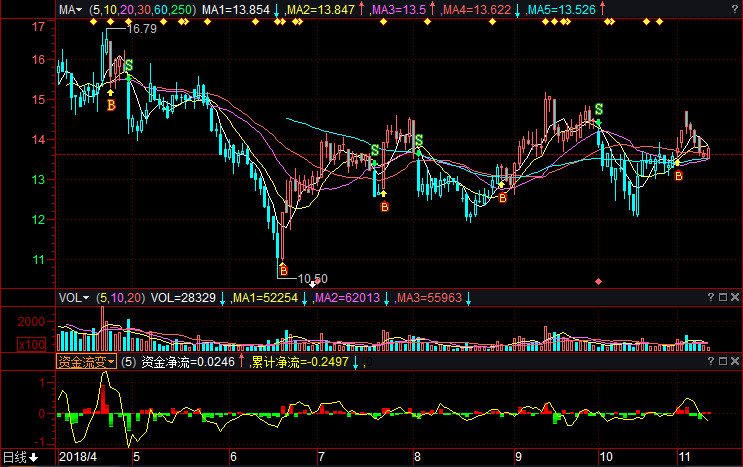
Task: Click the volume MA2=62013 value
Action: (347, 298)
